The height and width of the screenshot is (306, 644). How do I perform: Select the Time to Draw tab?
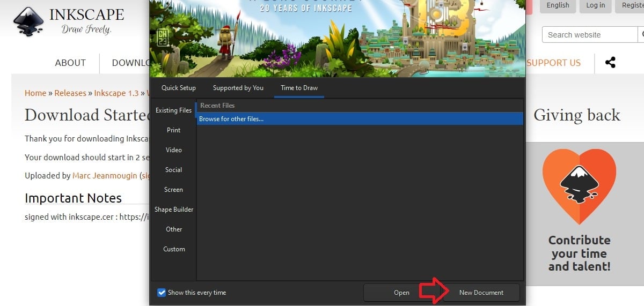click(299, 88)
